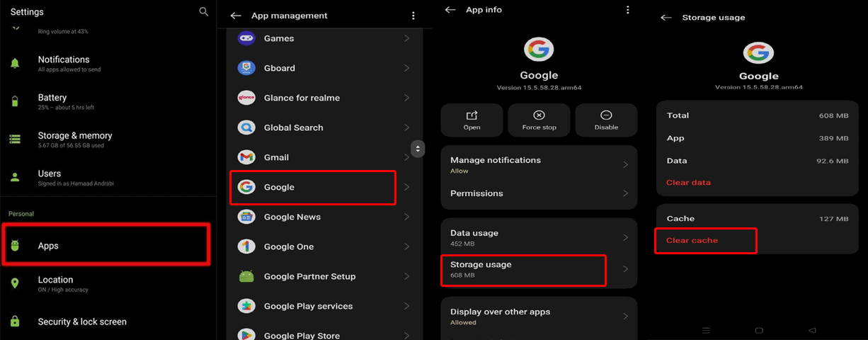This screenshot has height=340, width=868.
Task: Force stop the Google app
Action: pos(539,120)
